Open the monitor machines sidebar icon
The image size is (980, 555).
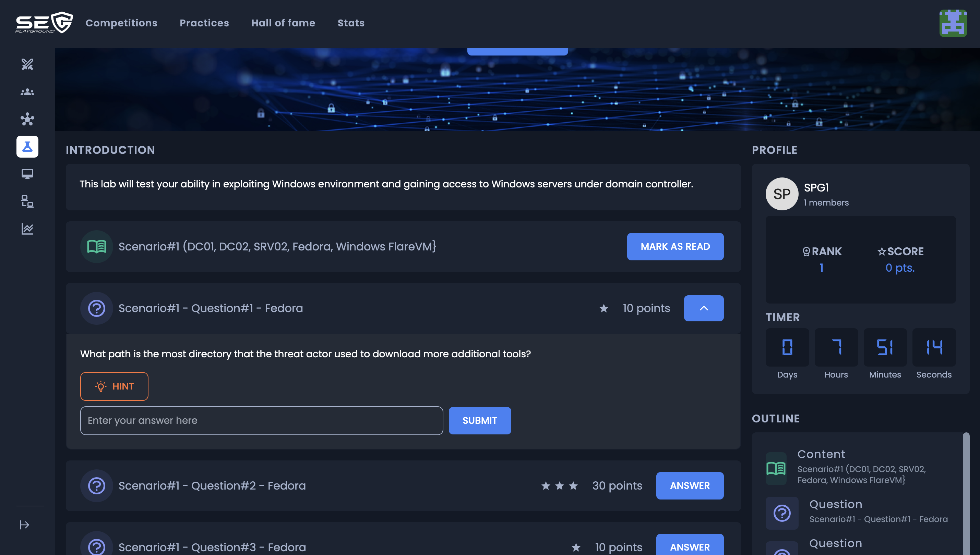(27, 174)
